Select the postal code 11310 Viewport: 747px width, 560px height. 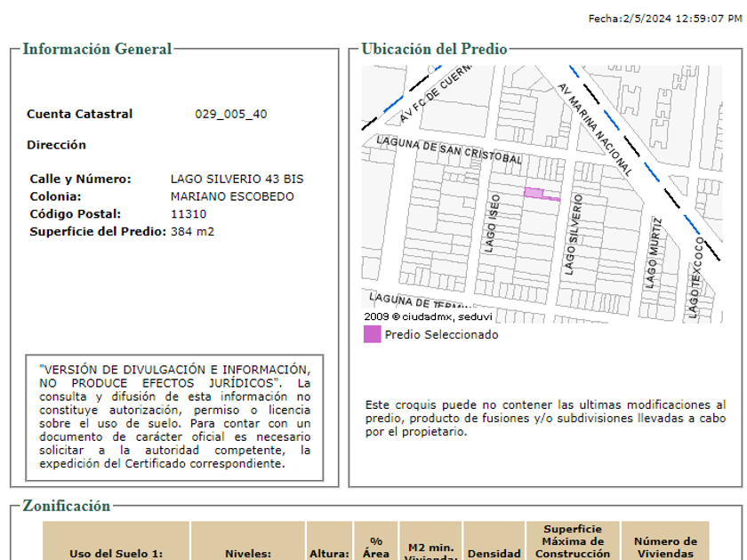pos(188,214)
